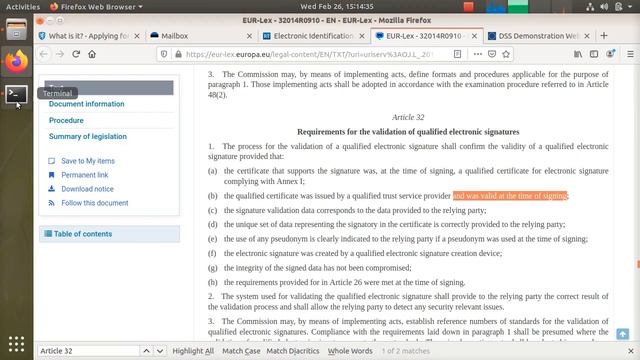
Task: Open the Firefox library icon
Action: tap(578, 54)
